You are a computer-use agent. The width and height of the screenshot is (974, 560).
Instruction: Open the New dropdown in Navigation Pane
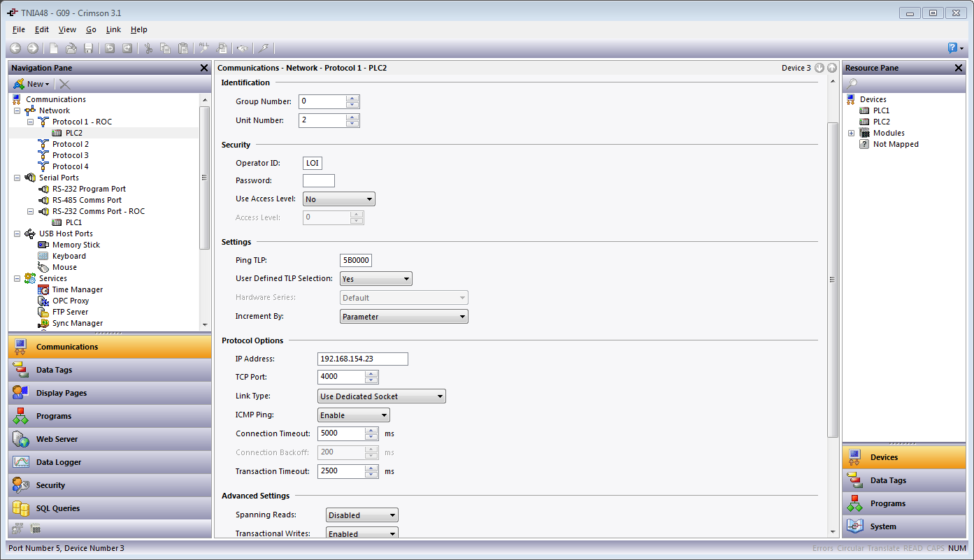click(32, 84)
